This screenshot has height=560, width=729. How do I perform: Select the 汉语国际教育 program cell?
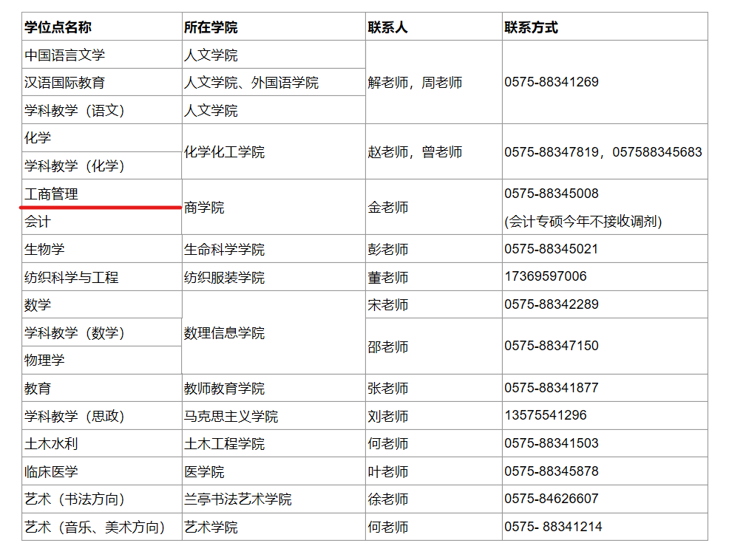click(x=64, y=83)
